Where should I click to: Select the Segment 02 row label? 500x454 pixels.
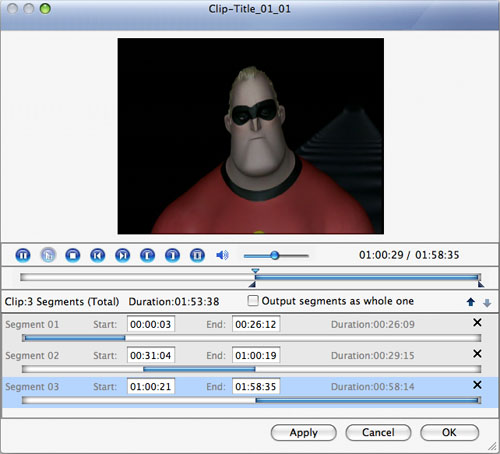click(x=32, y=355)
